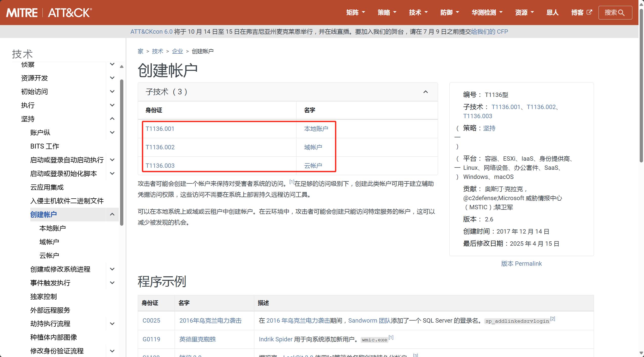Click the sidebar scroll up arrow
This screenshot has width=644, height=357.
click(x=122, y=67)
